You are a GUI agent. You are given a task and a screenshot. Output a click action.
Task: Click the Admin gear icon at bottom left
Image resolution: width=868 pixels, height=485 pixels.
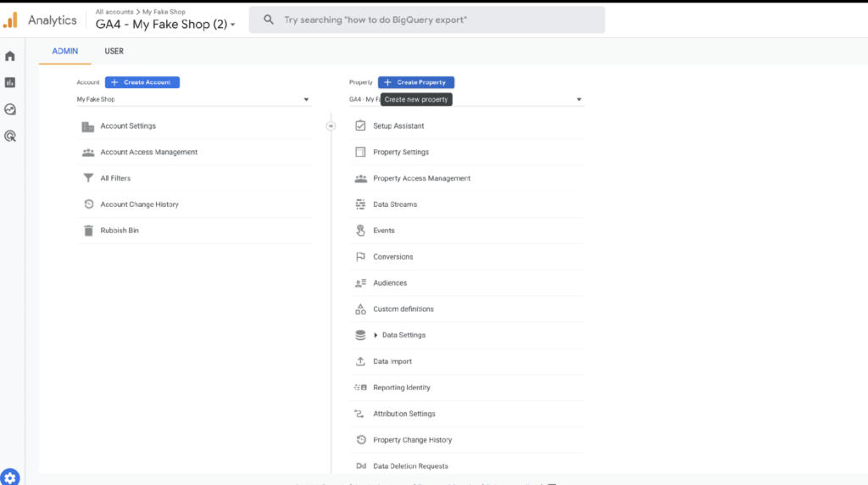[x=10, y=477]
